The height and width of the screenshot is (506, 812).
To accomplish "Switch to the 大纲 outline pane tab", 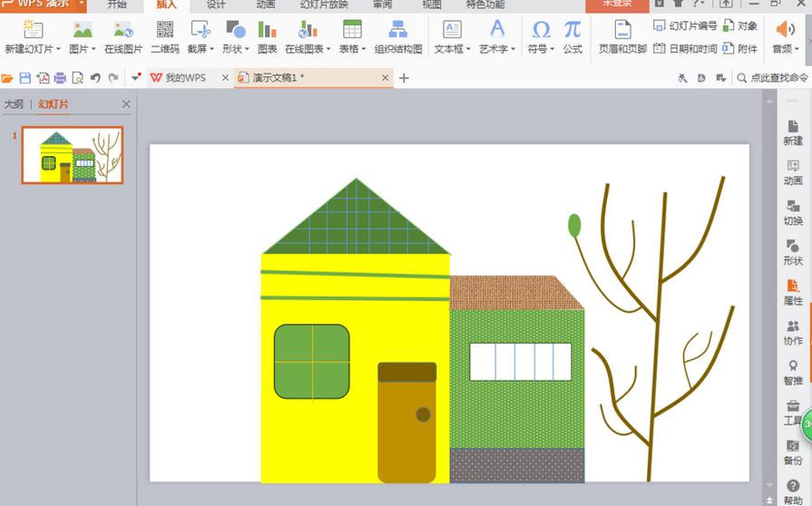I will click(14, 104).
